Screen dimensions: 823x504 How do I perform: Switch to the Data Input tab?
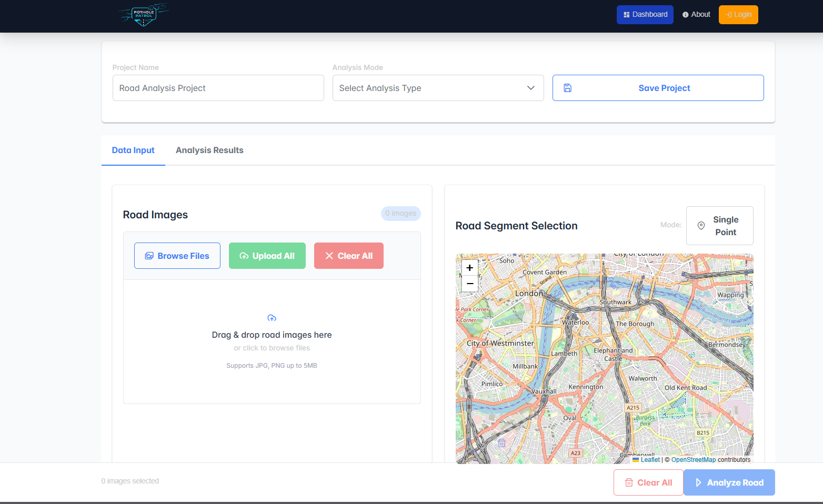click(x=133, y=150)
